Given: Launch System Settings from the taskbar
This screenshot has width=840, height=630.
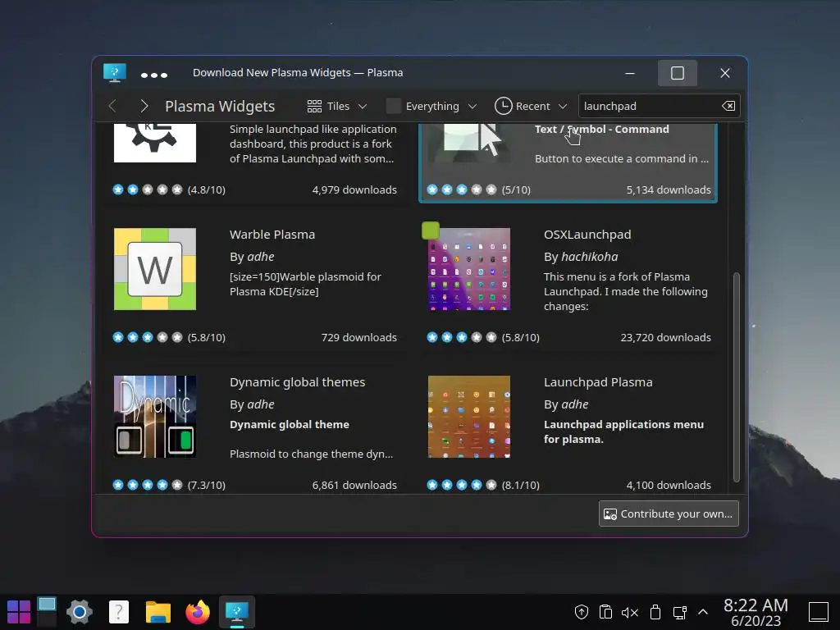Looking at the screenshot, I should (x=80, y=612).
